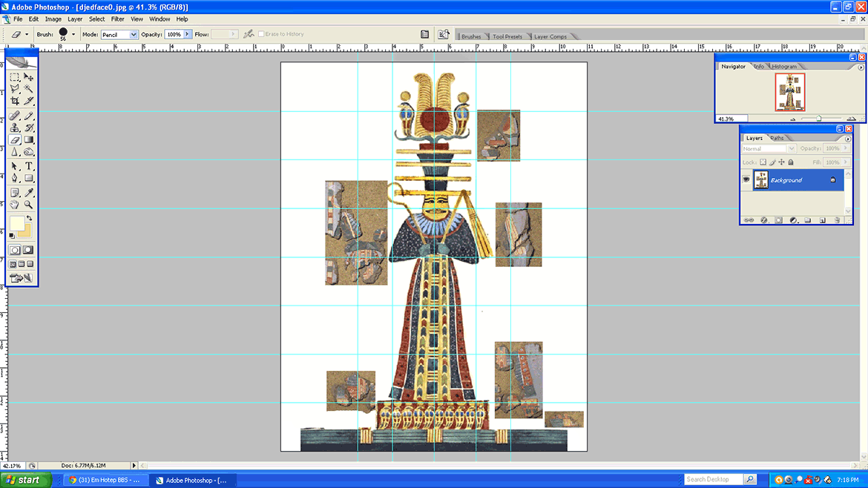Create new layer from Layers panel
868x488 pixels.
(x=822, y=220)
